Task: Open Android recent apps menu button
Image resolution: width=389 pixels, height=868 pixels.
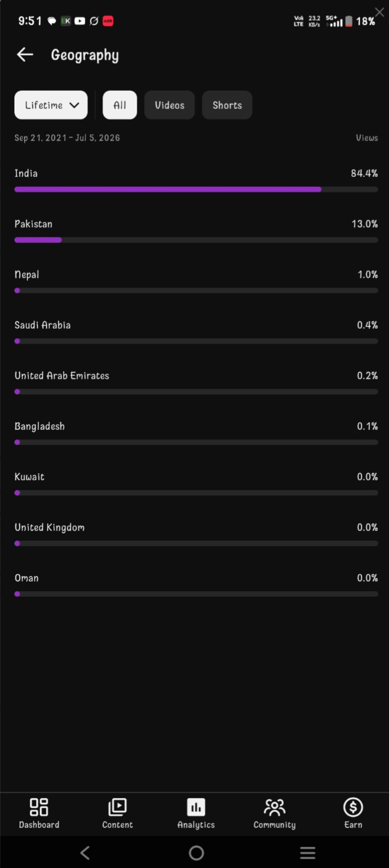Action: pyautogui.click(x=308, y=853)
